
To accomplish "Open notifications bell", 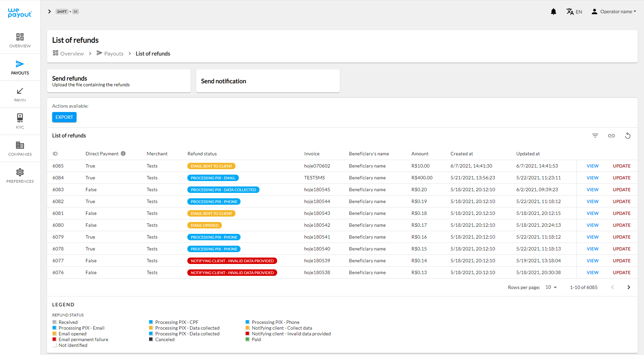I will 554,12.
